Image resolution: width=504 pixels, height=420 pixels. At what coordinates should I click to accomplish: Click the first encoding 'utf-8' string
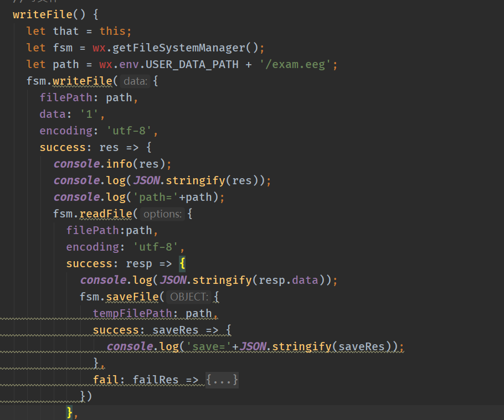click(129, 131)
